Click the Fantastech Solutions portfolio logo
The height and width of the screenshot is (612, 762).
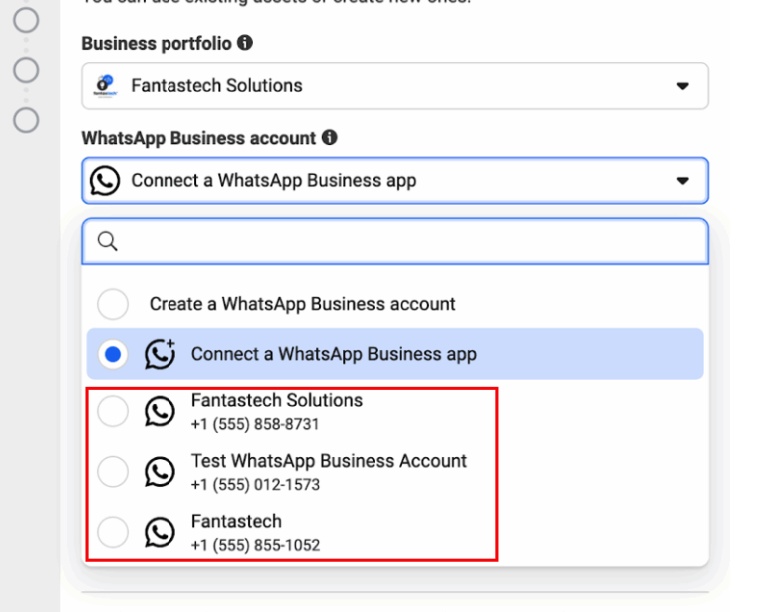pos(105,86)
